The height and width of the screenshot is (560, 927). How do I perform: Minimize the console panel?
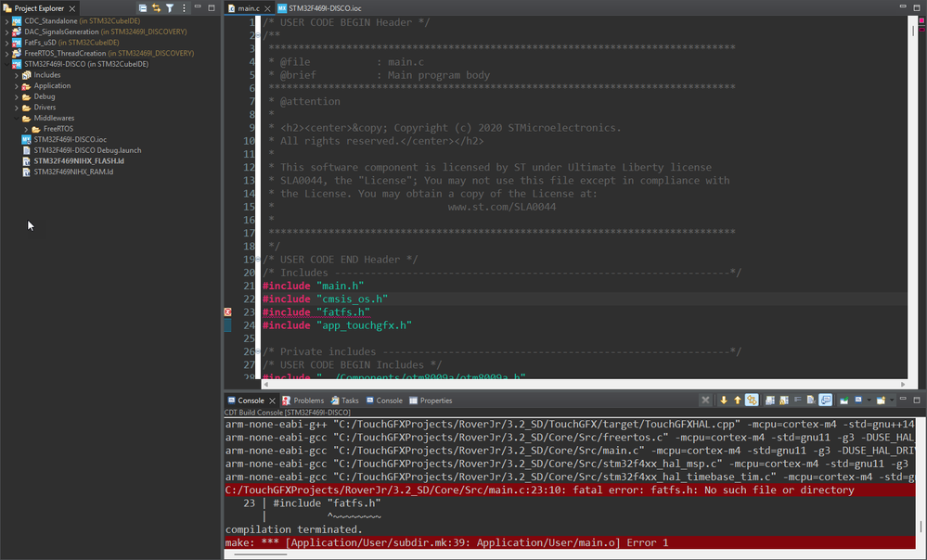903,399
